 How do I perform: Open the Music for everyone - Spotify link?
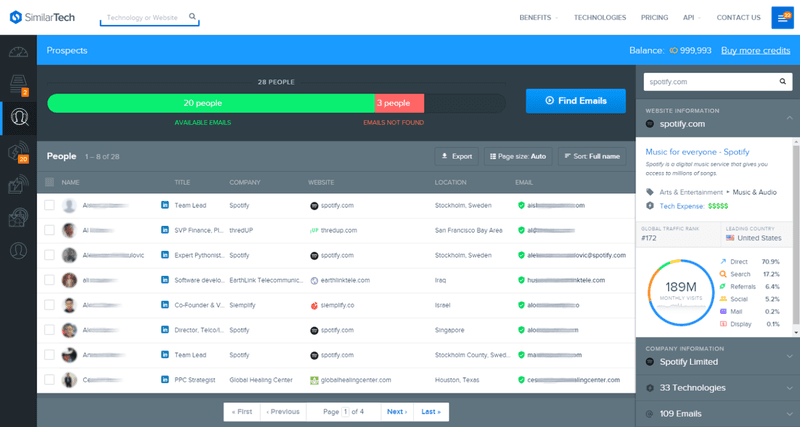(697, 152)
